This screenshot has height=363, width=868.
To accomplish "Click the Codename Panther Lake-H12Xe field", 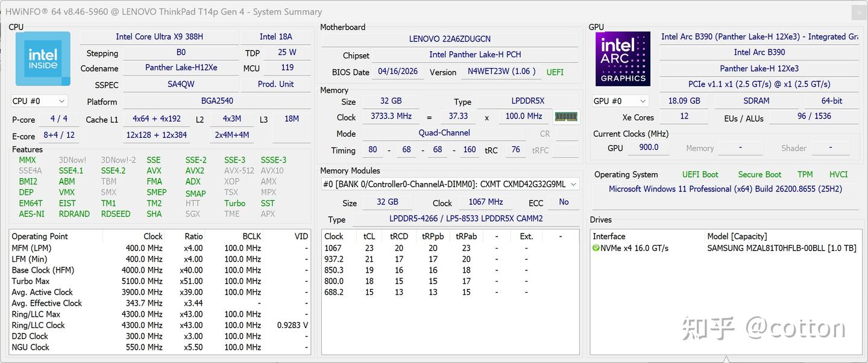I will [x=181, y=68].
